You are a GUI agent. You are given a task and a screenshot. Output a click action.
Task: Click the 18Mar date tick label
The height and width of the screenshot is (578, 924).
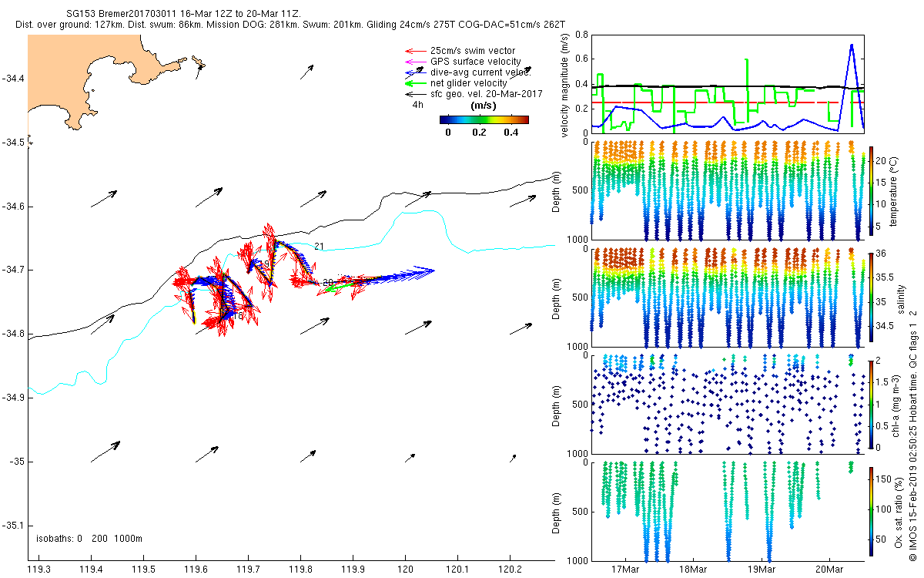693,570
